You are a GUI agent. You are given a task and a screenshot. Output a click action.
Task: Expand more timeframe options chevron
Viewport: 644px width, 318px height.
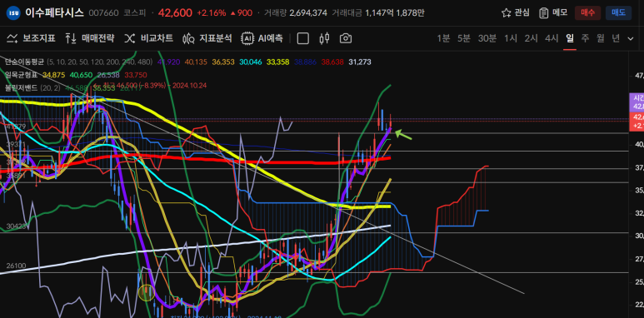[x=631, y=38]
